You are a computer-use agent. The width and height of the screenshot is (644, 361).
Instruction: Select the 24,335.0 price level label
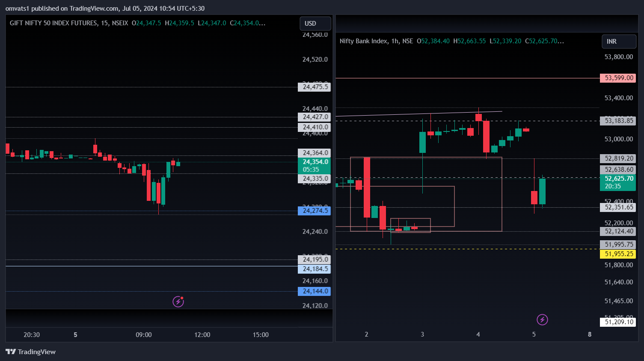pyautogui.click(x=315, y=179)
